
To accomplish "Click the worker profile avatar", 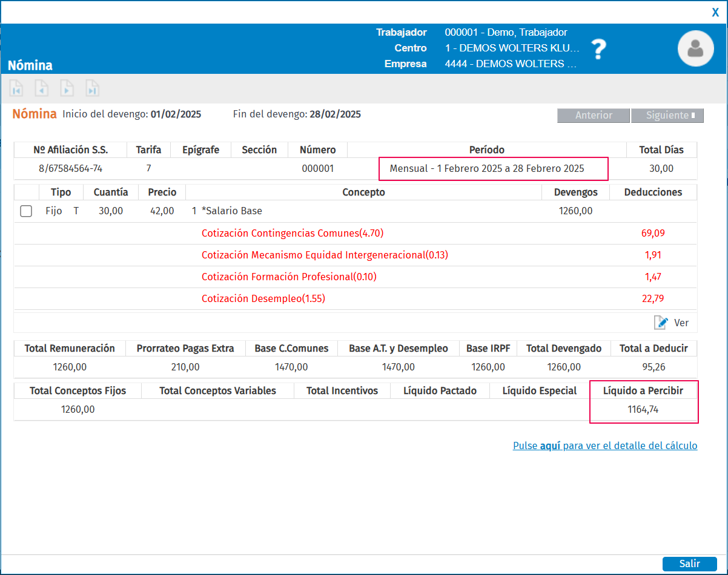I will point(695,48).
